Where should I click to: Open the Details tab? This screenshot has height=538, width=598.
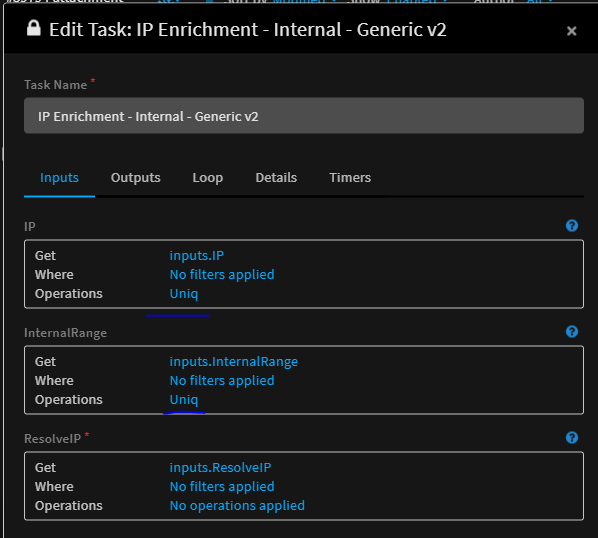[x=276, y=178]
